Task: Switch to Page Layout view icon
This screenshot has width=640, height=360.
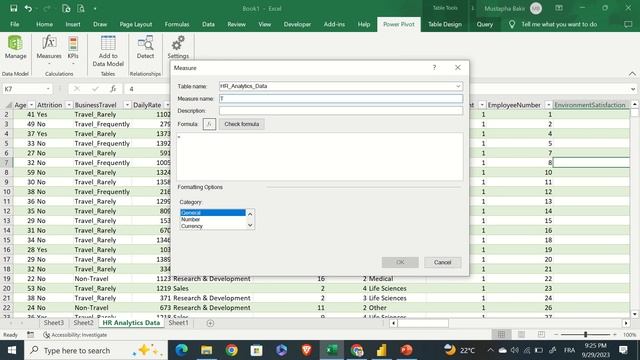Action: [521, 335]
